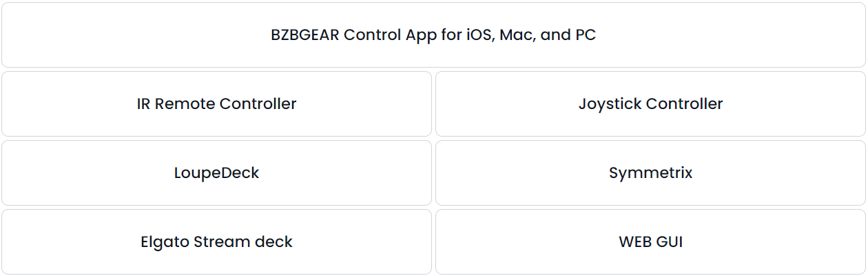Choose the Joystick Controller box

tap(650, 103)
